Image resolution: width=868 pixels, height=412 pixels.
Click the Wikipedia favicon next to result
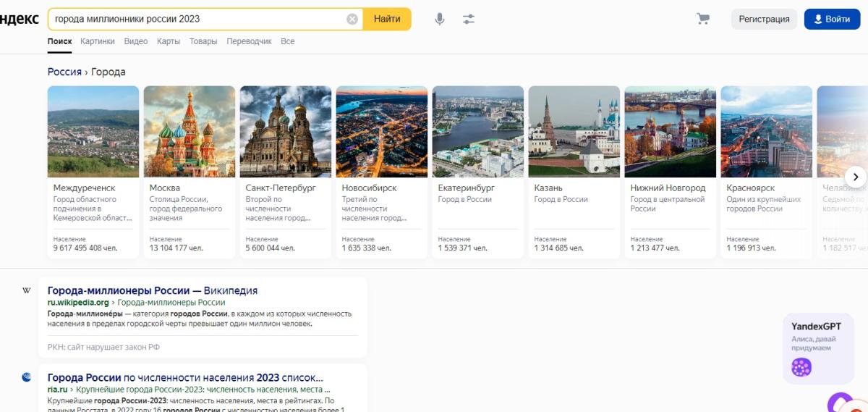point(27,291)
